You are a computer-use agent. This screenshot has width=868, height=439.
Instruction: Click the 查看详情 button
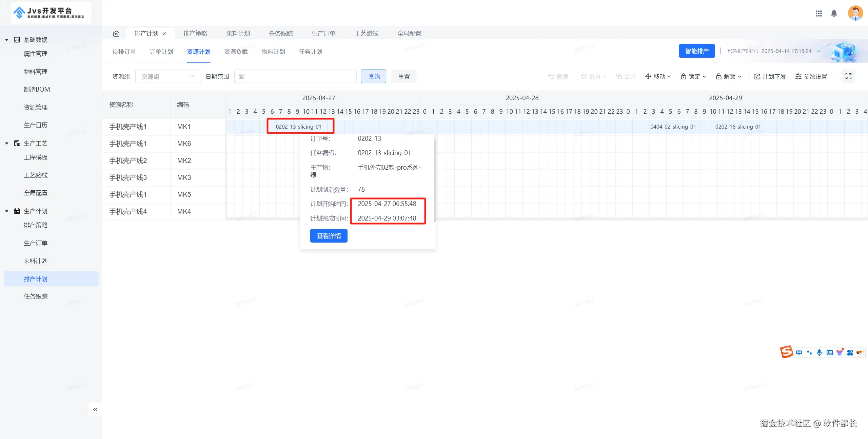[x=329, y=236]
